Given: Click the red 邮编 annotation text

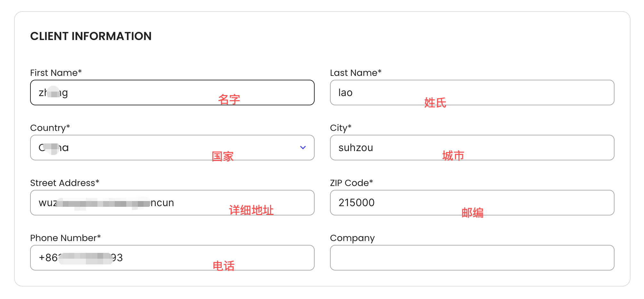Looking at the screenshot, I should (x=472, y=213).
